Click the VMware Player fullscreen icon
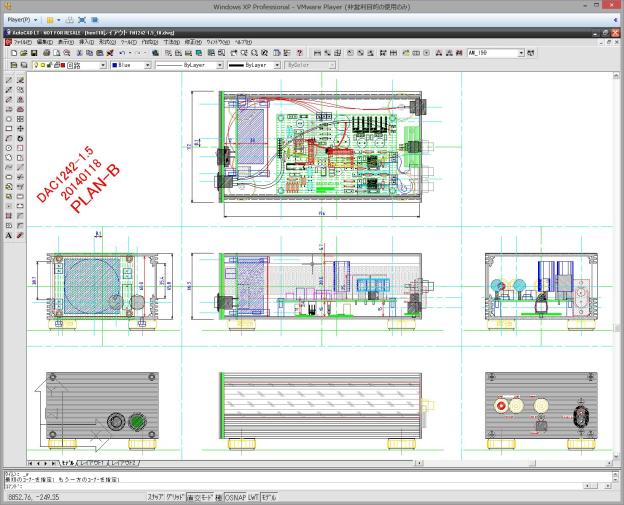 [82, 19]
